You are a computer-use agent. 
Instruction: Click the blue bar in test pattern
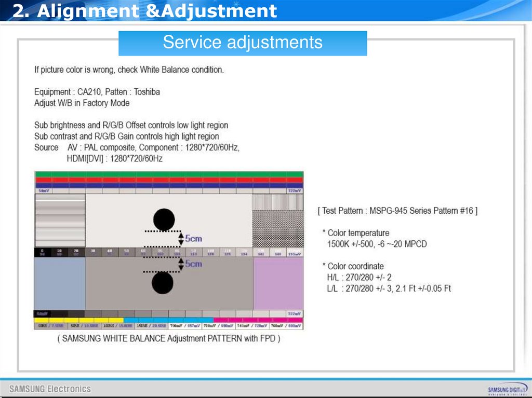pos(169,185)
